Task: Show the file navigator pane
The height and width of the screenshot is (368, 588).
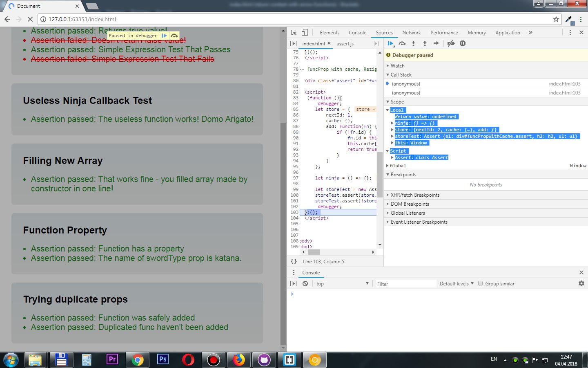Action: pyautogui.click(x=293, y=43)
